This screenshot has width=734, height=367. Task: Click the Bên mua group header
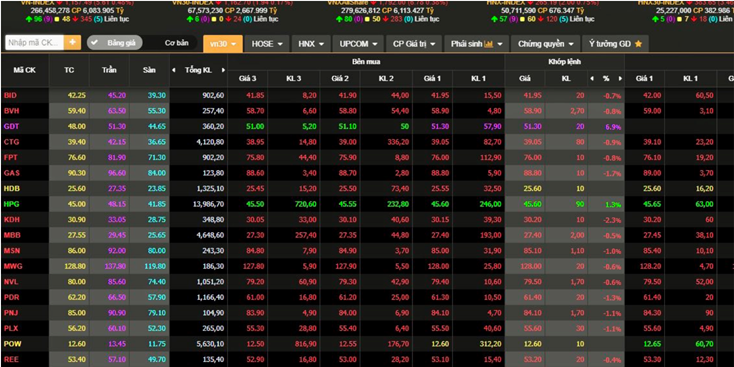point(366,62)
